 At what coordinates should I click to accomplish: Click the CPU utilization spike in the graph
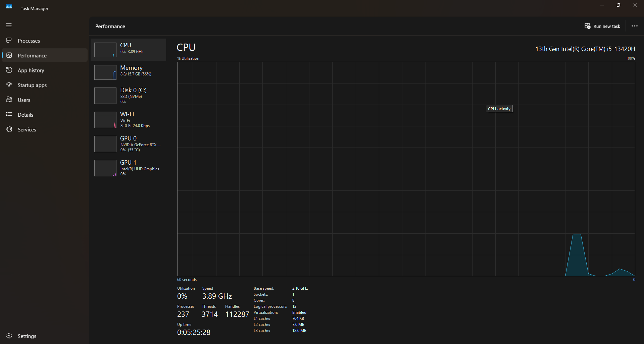(x=577, y=255)
